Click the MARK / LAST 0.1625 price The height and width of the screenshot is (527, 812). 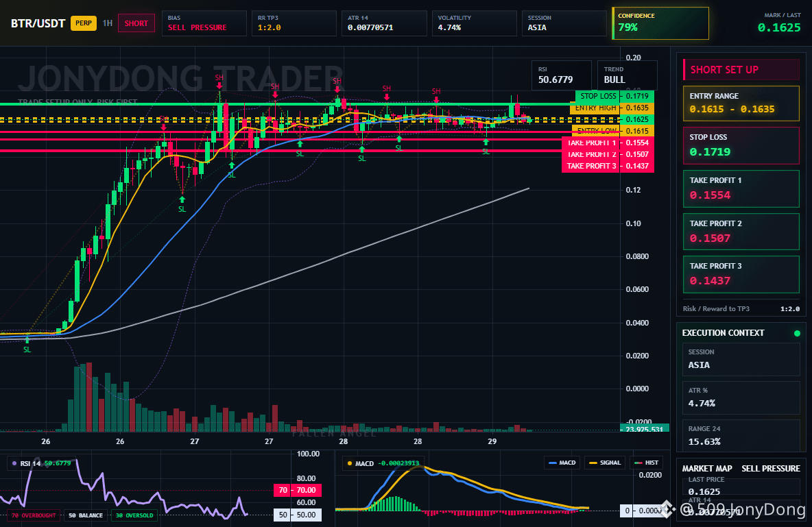779,27
